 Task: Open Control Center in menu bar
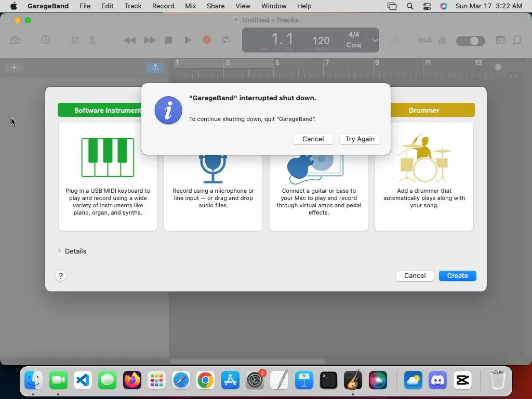[x=427, y=6]
